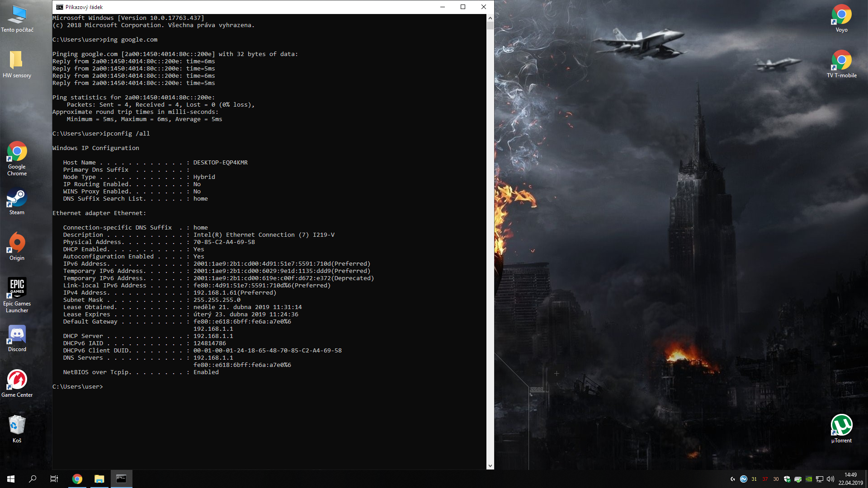Image resolution: width=868 pixels, height=488 pixels.
Task: Open the NVIDIA tray icon
Action: pos(809,479)
